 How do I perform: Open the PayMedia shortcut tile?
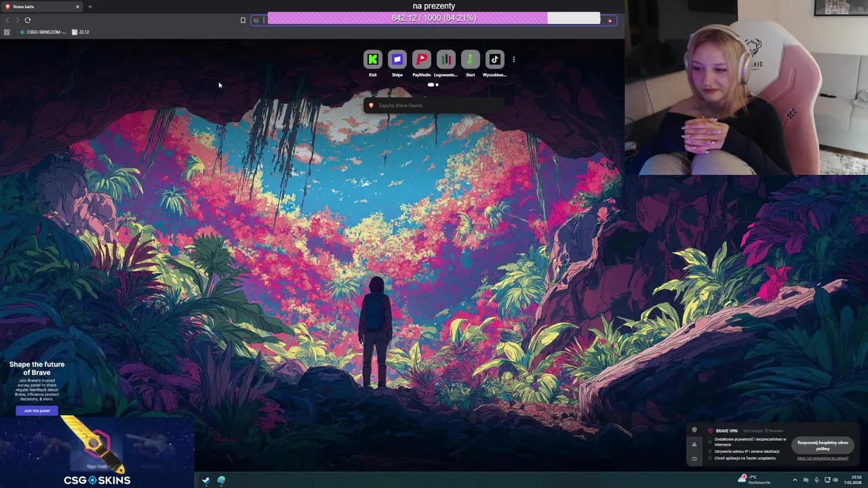(x=421, y=60)
